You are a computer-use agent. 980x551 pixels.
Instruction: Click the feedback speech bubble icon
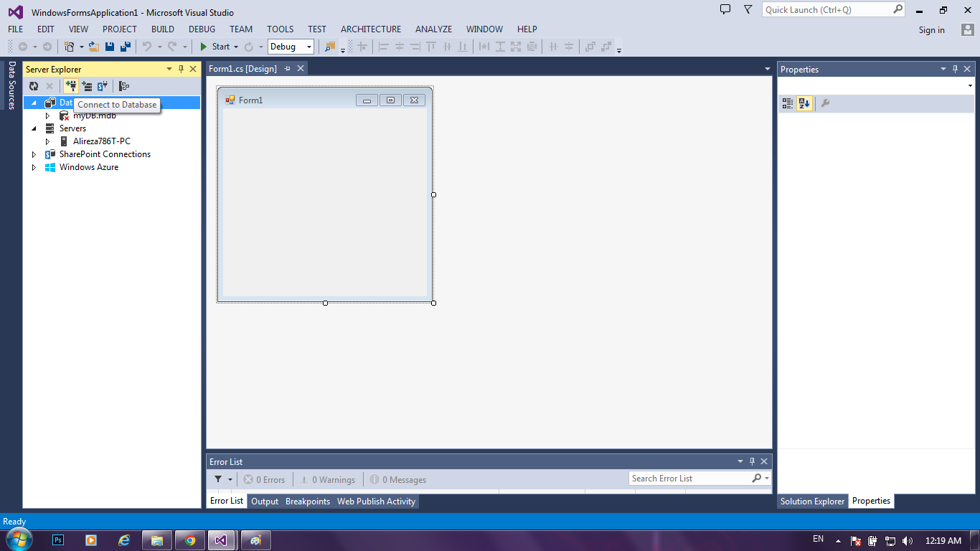tap(725, 10)
